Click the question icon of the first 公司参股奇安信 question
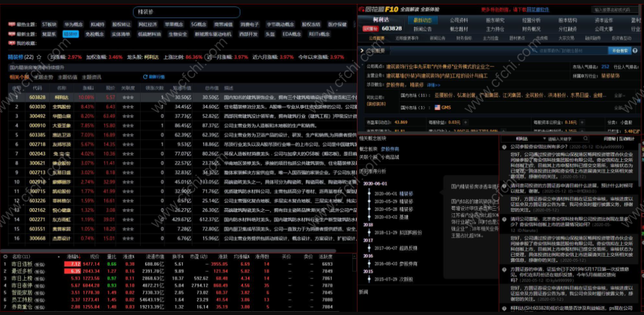644x315 pixels. pyautogui.click(x=505, y=147)
